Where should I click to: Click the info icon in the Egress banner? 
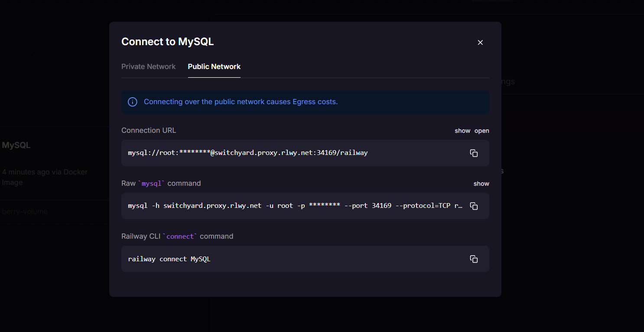pos(132,102)
